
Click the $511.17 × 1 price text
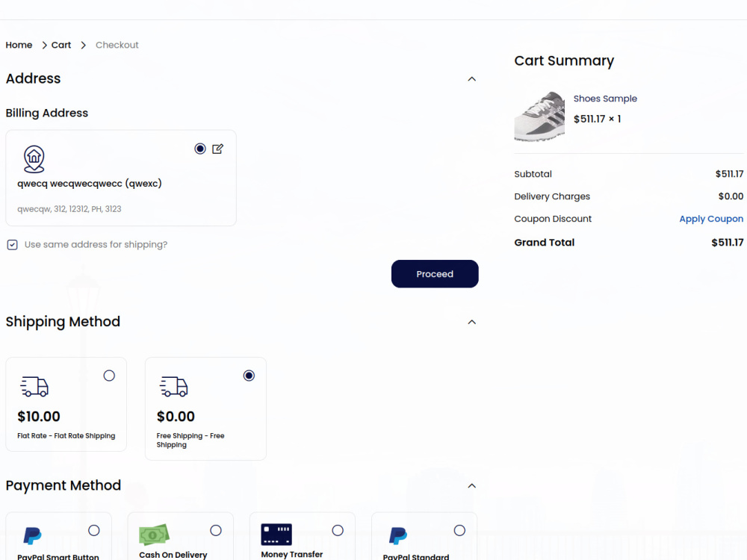tap(598, 119)
